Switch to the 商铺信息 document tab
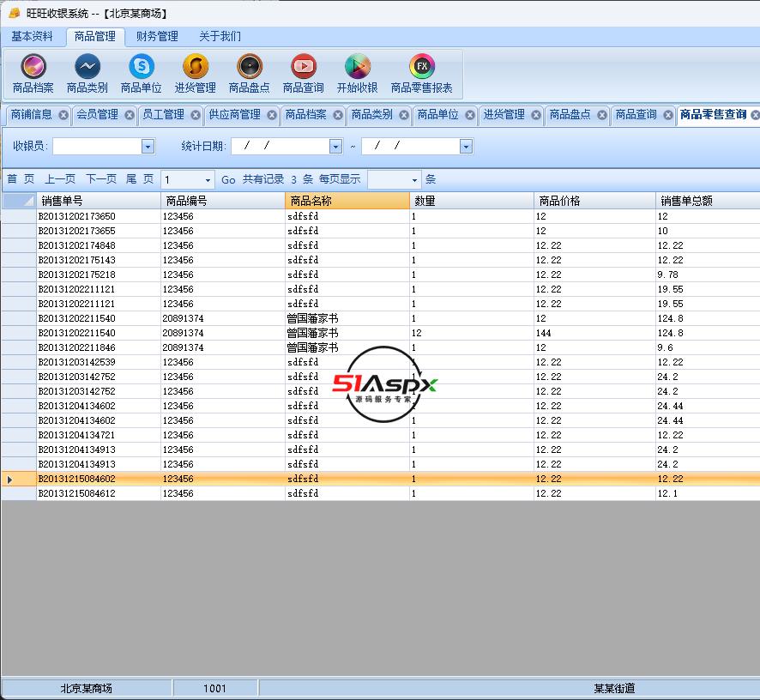Screen dimensions: 760x700 32,115
